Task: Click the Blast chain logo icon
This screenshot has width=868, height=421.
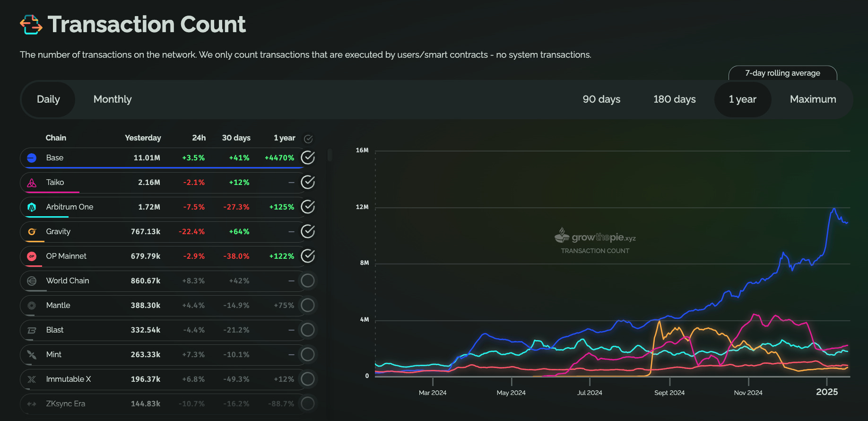Action: pos(32,330)
